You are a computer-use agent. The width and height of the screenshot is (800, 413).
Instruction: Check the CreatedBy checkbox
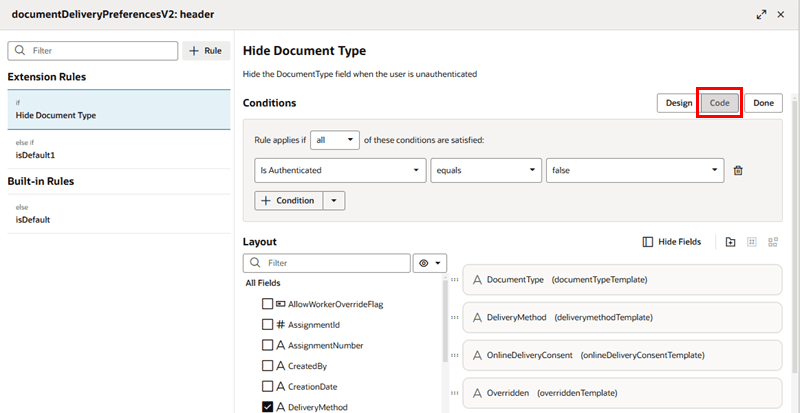point(267,366)
